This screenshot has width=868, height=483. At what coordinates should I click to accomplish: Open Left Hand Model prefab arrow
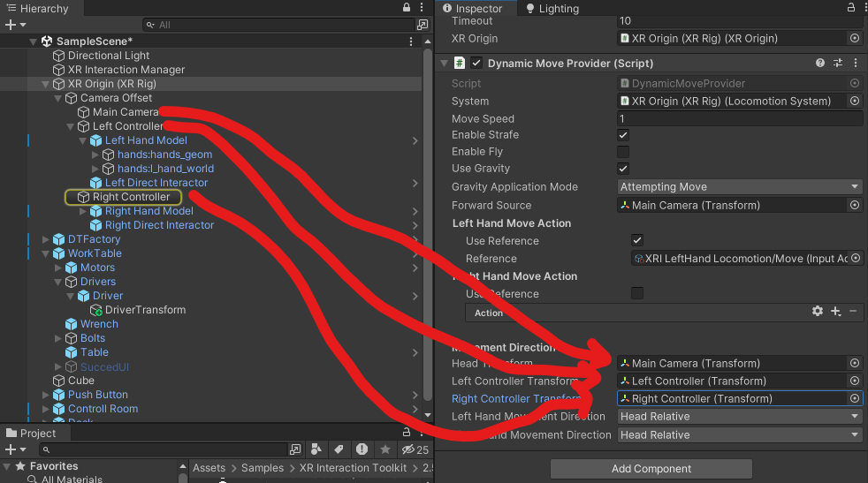click(415, 141)
